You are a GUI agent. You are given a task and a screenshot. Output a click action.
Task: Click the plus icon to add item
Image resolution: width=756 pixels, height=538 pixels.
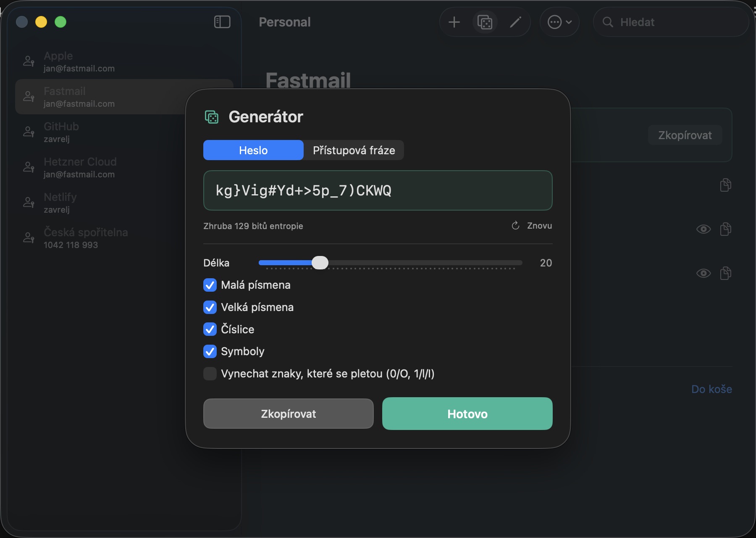tap(454, 22)
